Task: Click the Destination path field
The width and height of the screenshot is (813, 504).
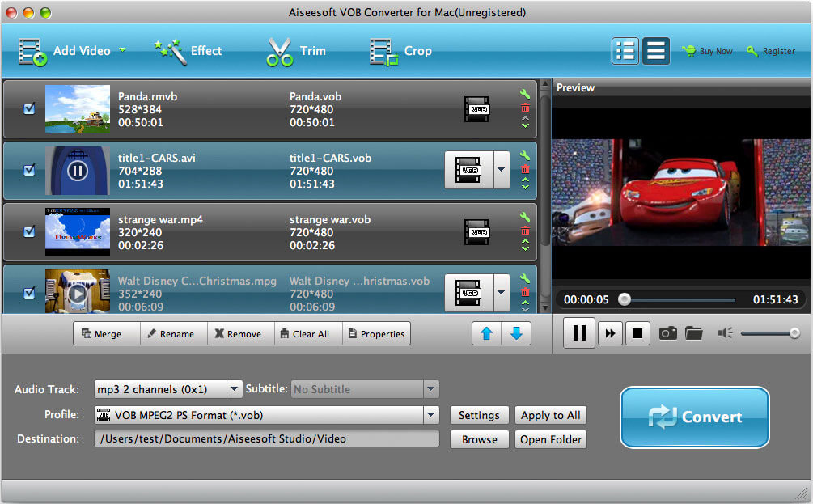Action: [266, 438]
